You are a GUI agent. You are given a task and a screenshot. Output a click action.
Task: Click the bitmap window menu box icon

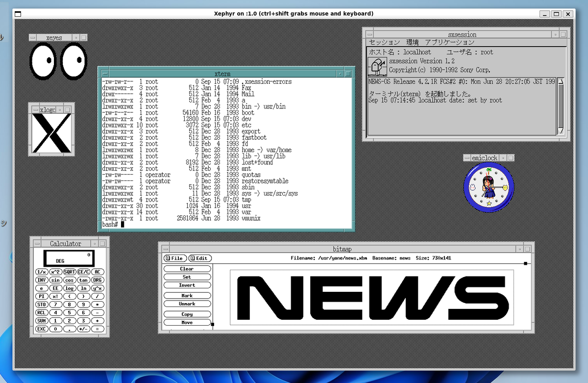tap(165, 249)
